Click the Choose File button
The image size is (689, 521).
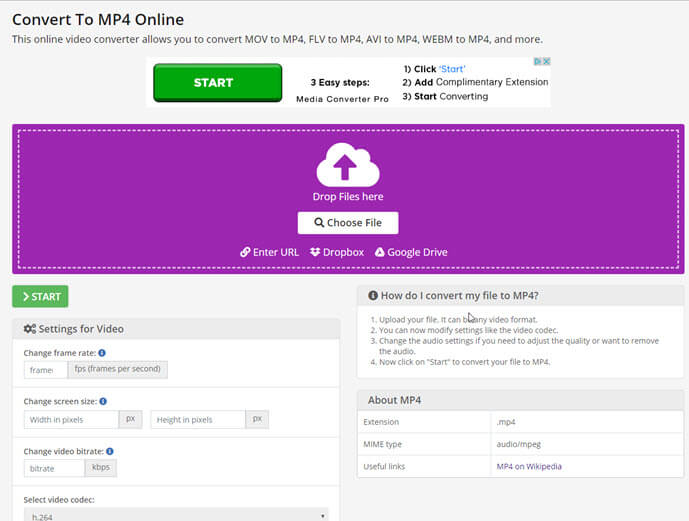(348, 223)
